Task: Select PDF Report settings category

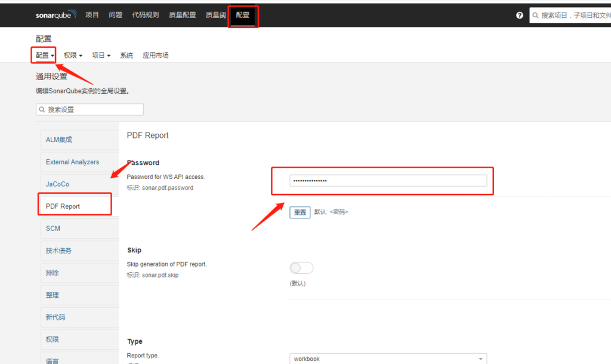Action: pyautogui.click(x=79, y=206)
